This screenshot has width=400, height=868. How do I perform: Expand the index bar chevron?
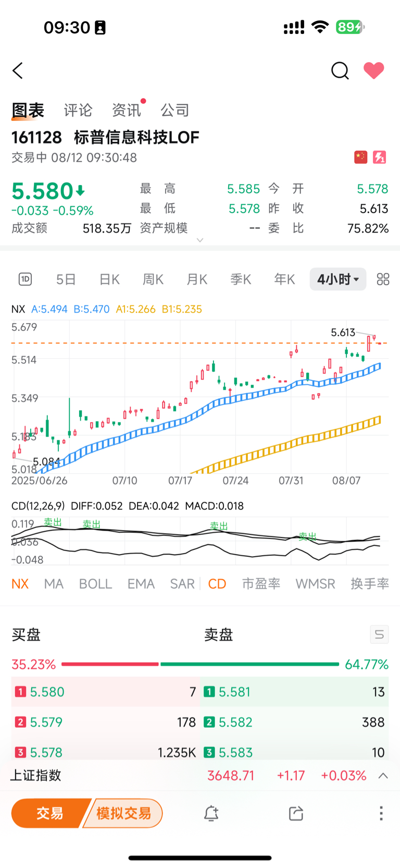click(x=383, y=776)
